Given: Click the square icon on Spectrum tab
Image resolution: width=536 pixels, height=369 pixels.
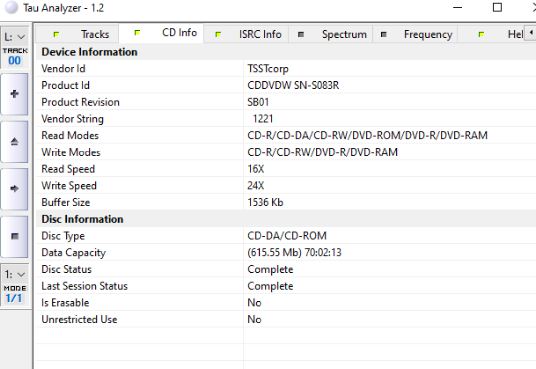Looking at the screenshot, I should 301,34.
